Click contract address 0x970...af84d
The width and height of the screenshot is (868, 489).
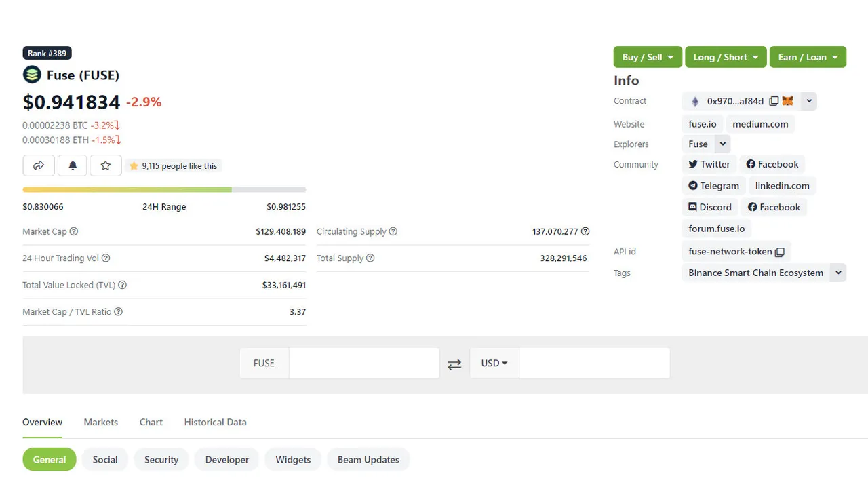click(735, 101)
